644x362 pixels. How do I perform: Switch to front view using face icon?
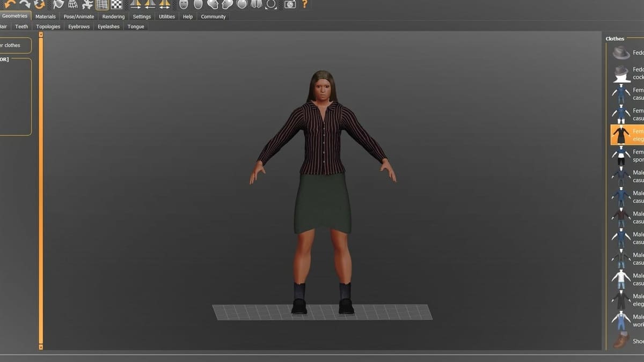tap(184, 4)
